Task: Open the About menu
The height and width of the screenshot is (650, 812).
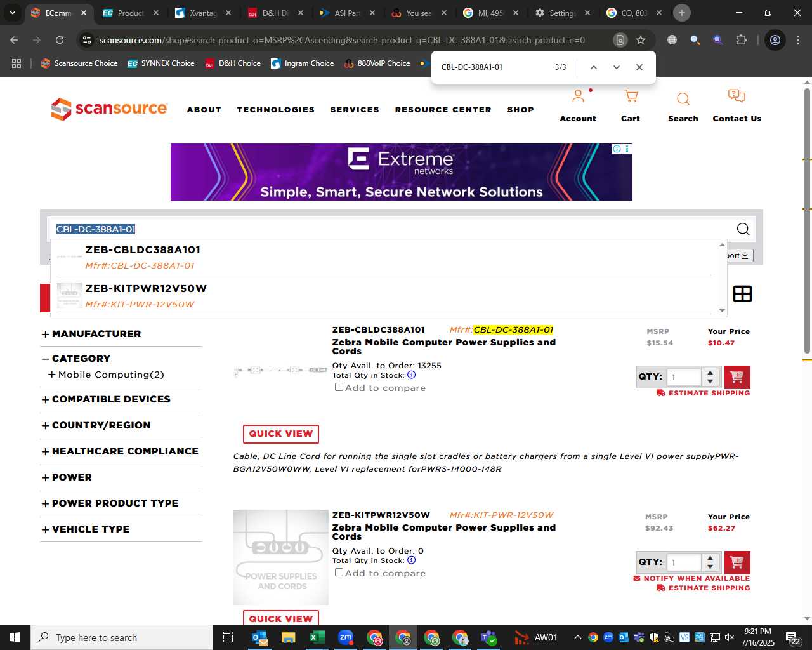Action: point(204,110)
